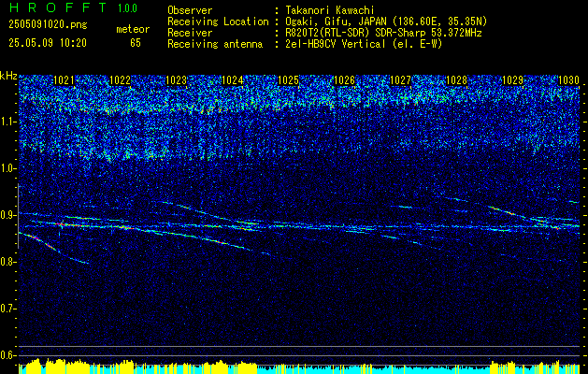
Task: Click frequency axis label 0.7
Action: point(8,309)
